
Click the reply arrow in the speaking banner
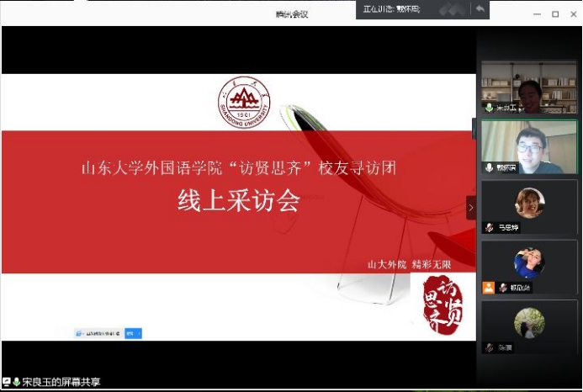(x=480, y=9)
